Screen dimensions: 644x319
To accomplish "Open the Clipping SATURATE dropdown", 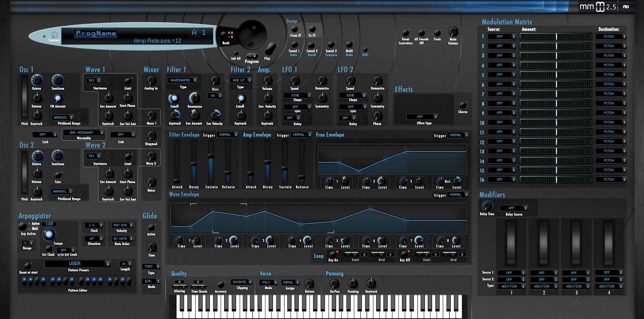I will pyautogui.click(x=242, y=282).
